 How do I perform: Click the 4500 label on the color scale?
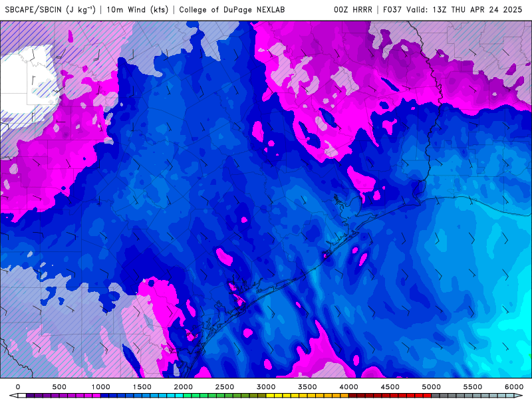[x=390, y=387]
